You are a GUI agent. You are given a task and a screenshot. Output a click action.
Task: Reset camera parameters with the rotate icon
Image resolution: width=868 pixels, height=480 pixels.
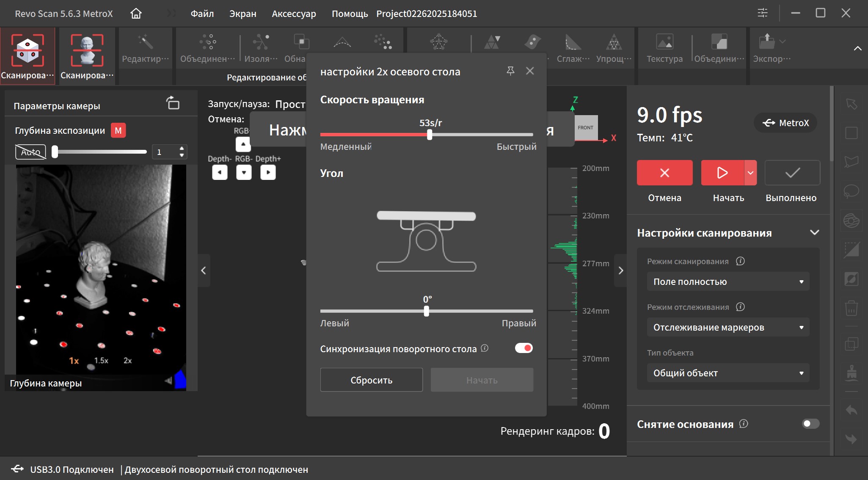coord(173,103)
